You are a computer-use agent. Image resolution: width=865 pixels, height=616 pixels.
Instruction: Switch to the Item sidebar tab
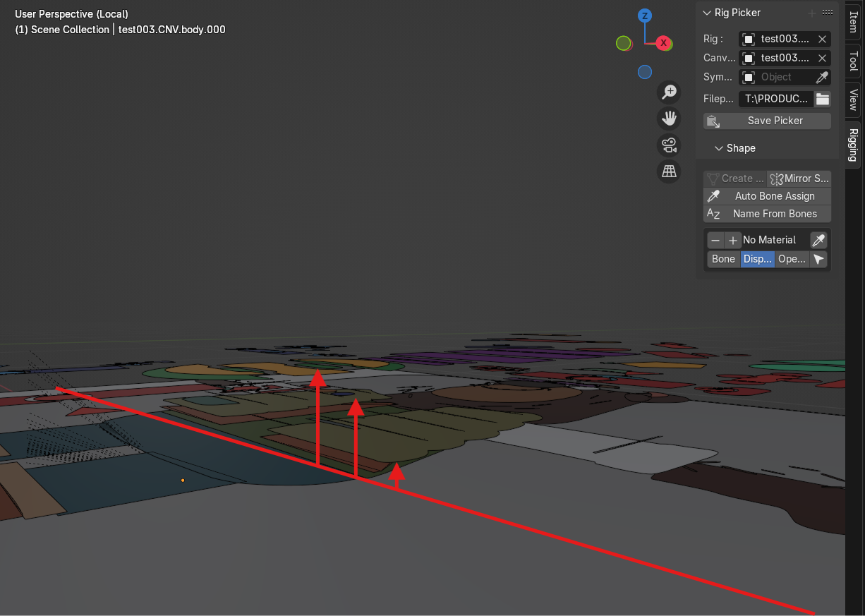pos(853,22)
